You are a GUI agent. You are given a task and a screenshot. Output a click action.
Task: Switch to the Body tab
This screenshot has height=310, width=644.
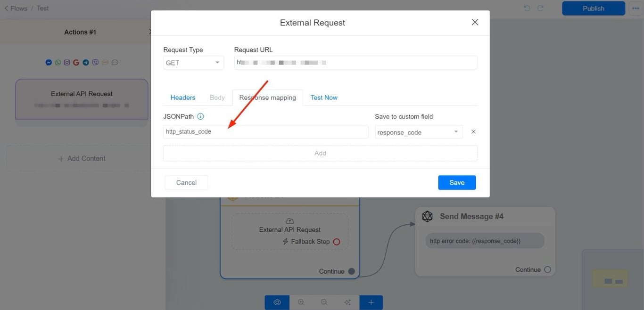click(217, 98)
